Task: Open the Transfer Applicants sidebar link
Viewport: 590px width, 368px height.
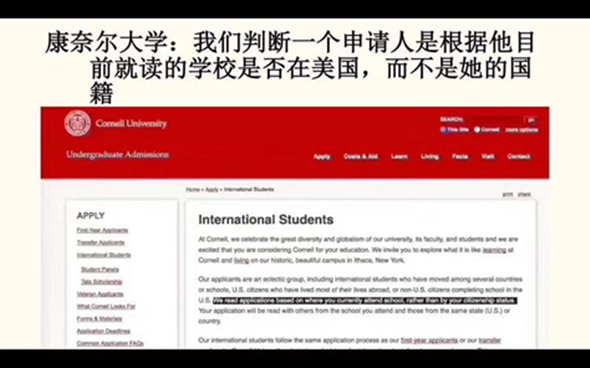Action: pyautogui.click(x=100, y=243)
